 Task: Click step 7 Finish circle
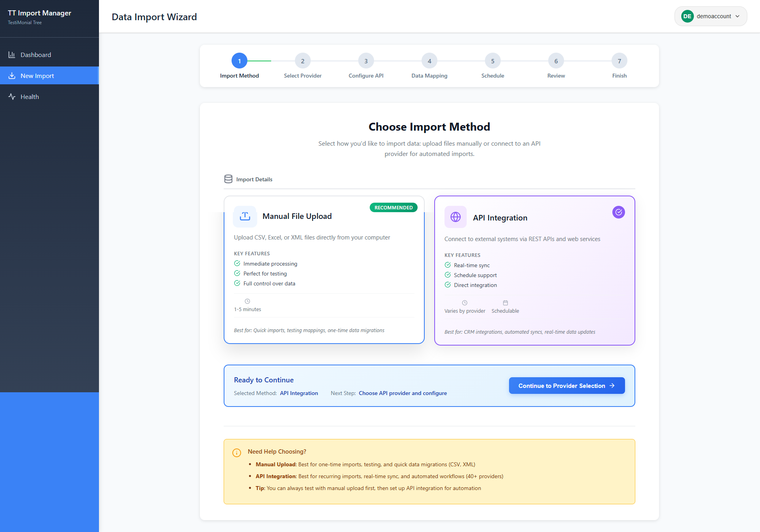pos(619,61)
